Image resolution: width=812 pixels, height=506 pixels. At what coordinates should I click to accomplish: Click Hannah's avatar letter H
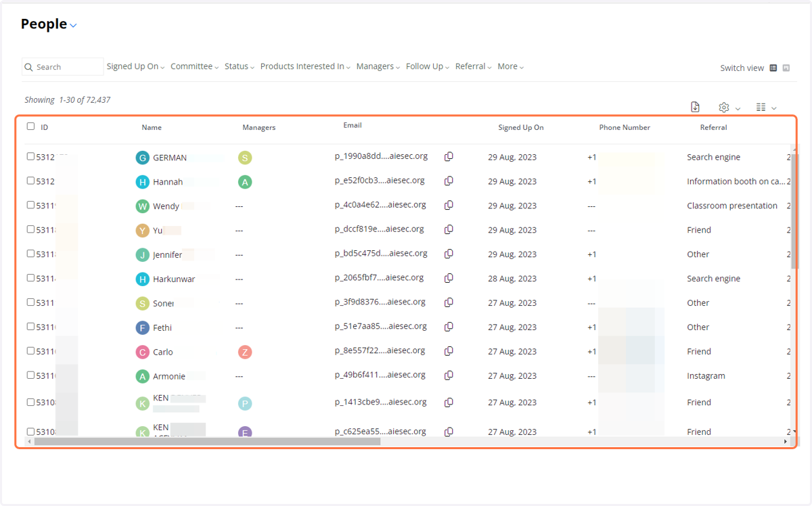[142, 182]
